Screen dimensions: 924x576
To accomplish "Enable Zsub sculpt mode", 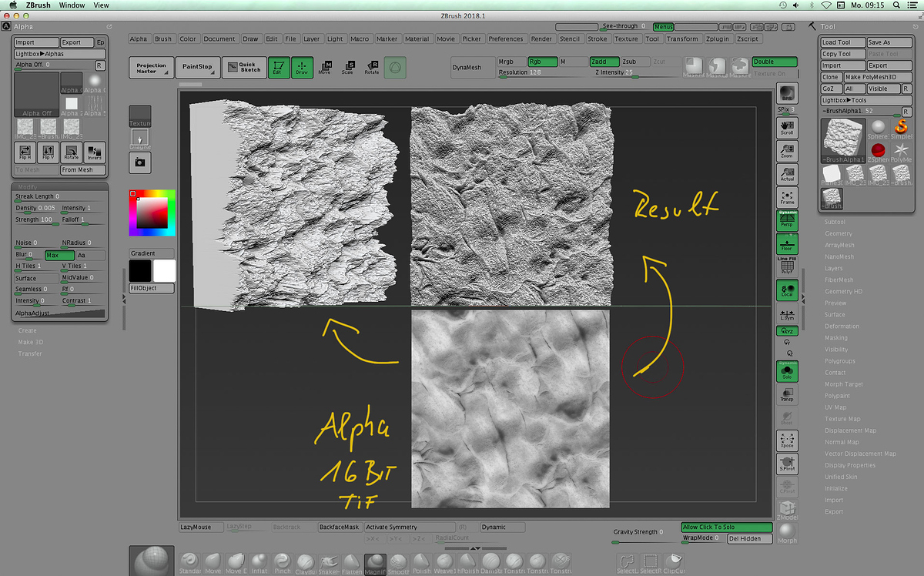I will click(635, 62).
